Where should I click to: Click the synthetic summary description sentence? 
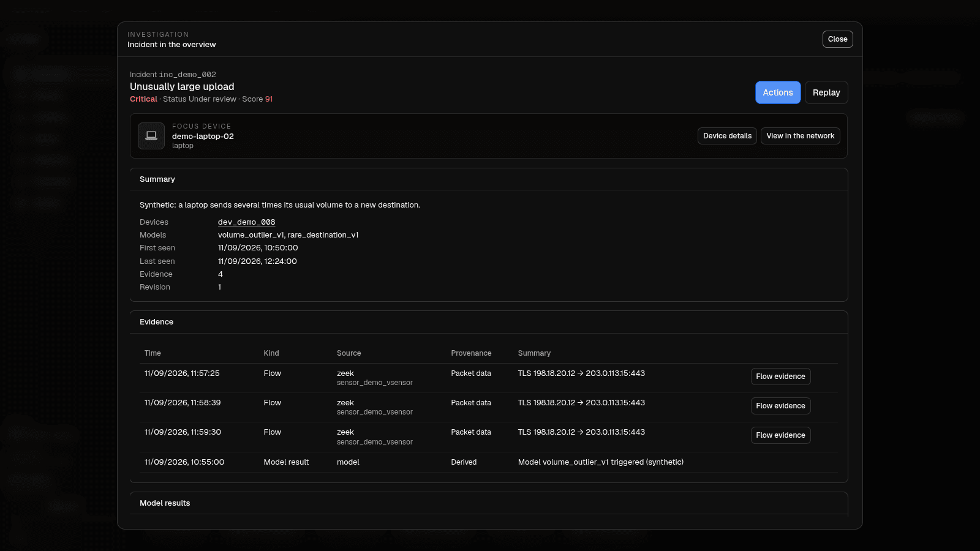[280, 205]
